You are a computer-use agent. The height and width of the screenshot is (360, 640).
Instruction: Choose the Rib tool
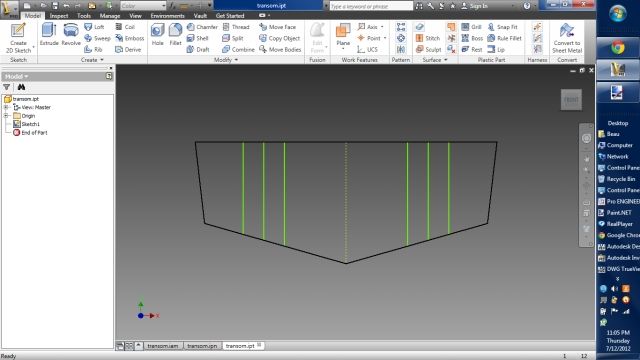pyautogui.click(x=93, y=49)
